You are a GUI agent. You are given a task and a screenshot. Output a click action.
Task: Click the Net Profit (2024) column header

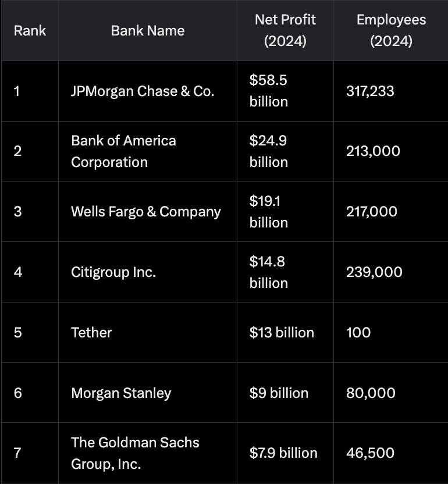285,30
